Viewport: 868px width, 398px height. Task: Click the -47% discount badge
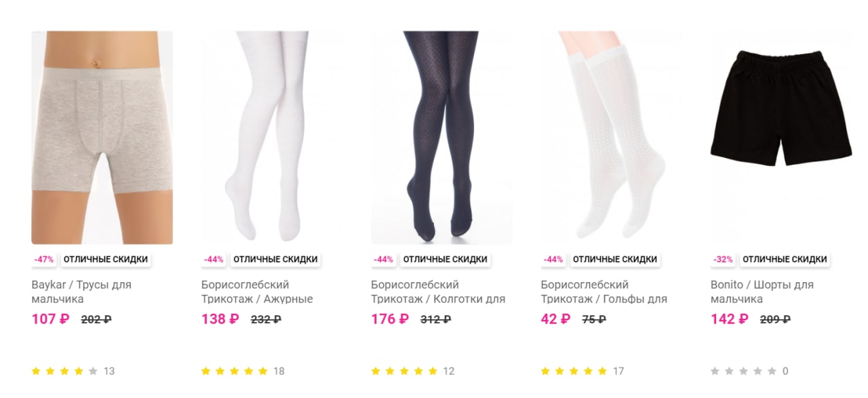[44, 259]
